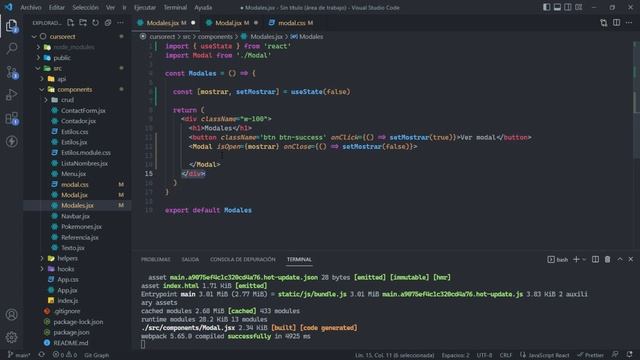The height and width of the screenshot is (360, 640).
Task: Open notifications bell in status bar
Action: [x=629, y=355]
